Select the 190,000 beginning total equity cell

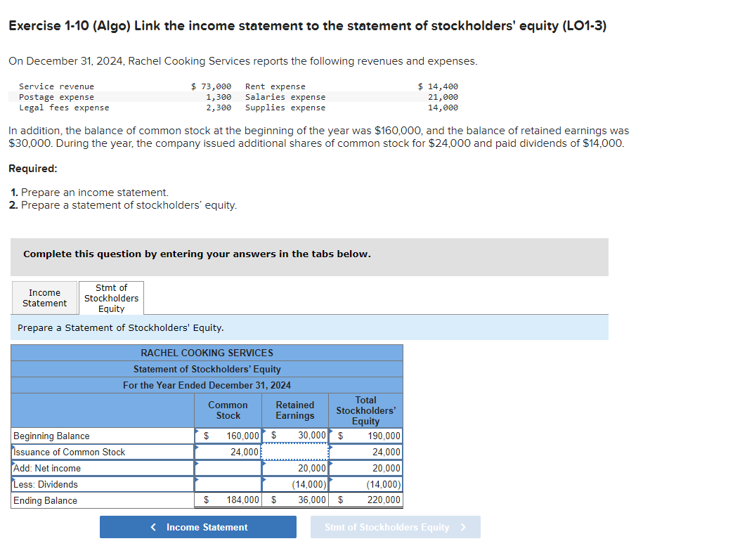[x=366, y=436]
